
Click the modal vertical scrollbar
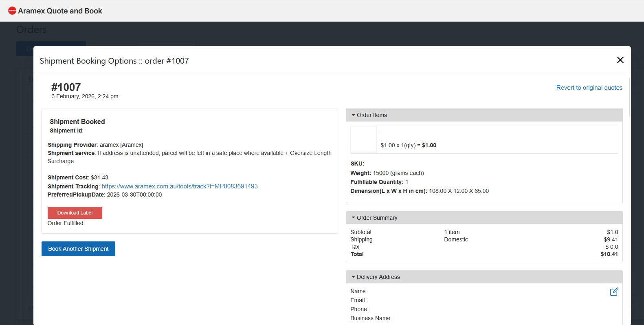coord(629,97)
